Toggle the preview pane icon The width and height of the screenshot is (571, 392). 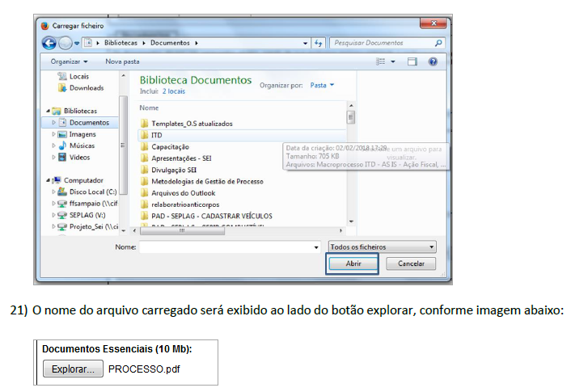tap(412, 61)
